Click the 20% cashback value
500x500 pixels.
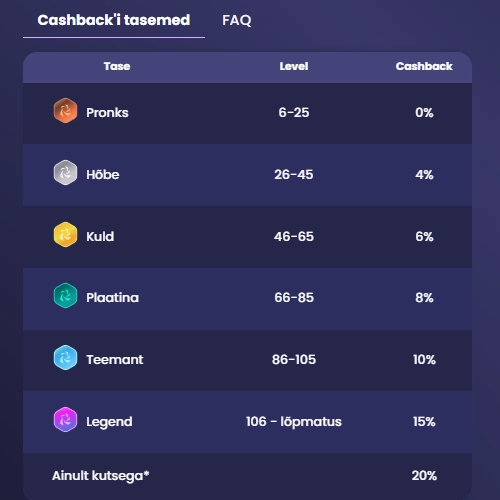coord(424,475)
